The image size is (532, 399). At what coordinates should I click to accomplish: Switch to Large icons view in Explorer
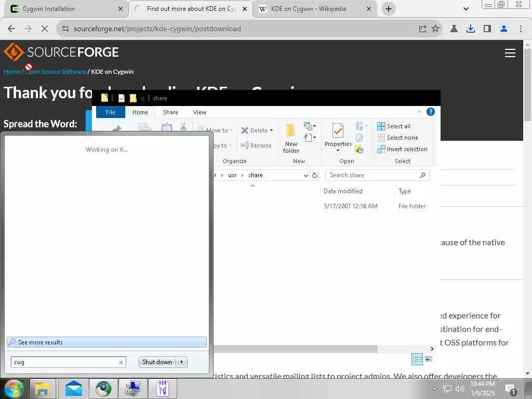429,359
